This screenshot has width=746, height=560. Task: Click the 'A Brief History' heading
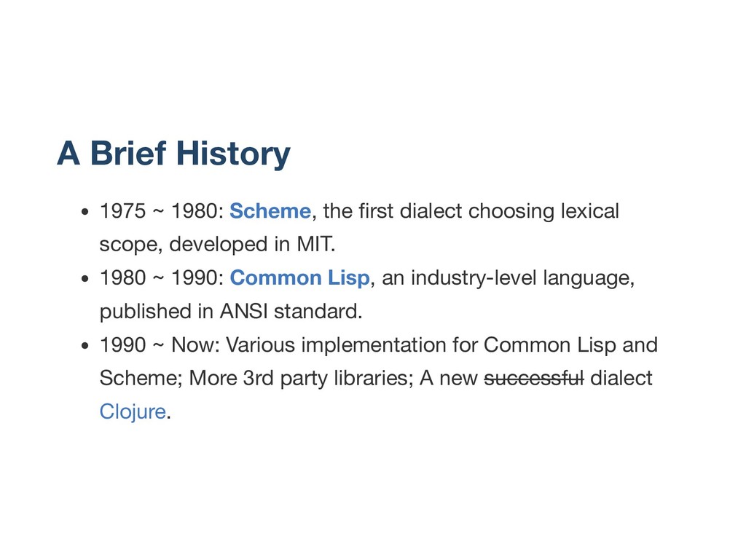coord(173,154)
